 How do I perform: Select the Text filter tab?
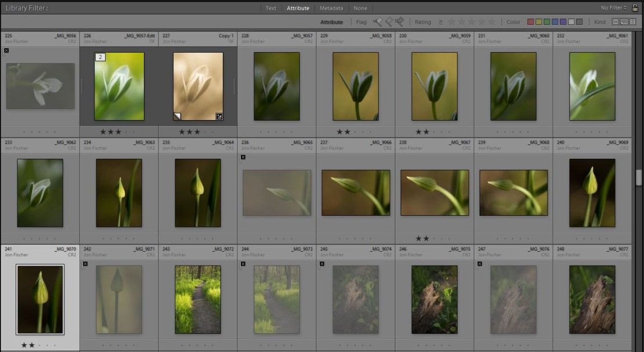tap(271, 8)
